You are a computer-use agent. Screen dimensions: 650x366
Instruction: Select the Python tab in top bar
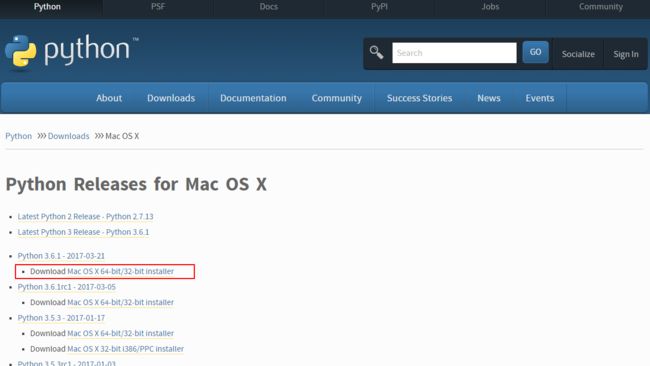(x=47, y=7)
